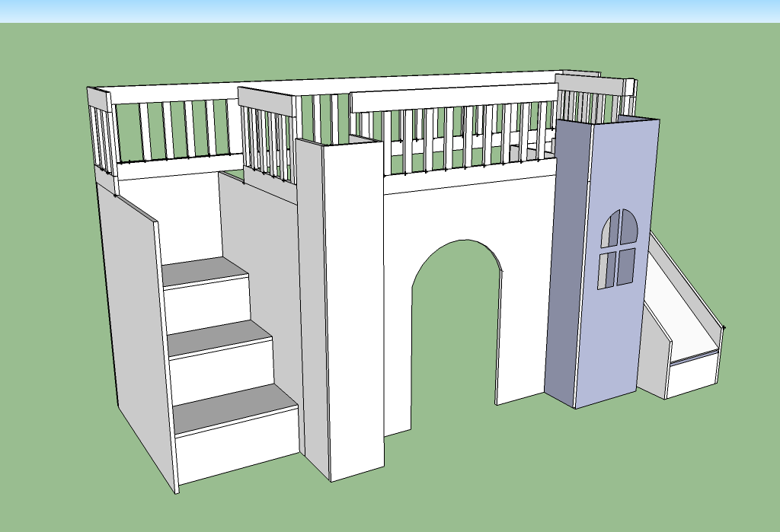
Task: Select the box at the slide's base
Action: click(693, 374)
